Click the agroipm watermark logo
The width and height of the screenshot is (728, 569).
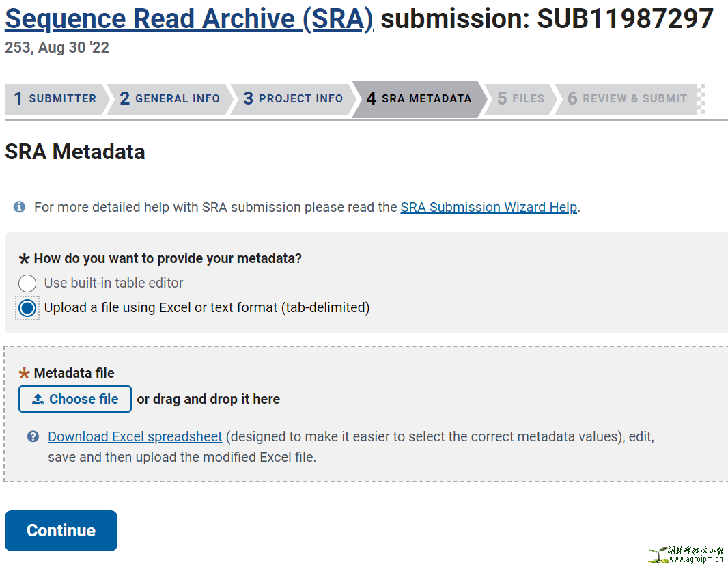coord(685,554)
